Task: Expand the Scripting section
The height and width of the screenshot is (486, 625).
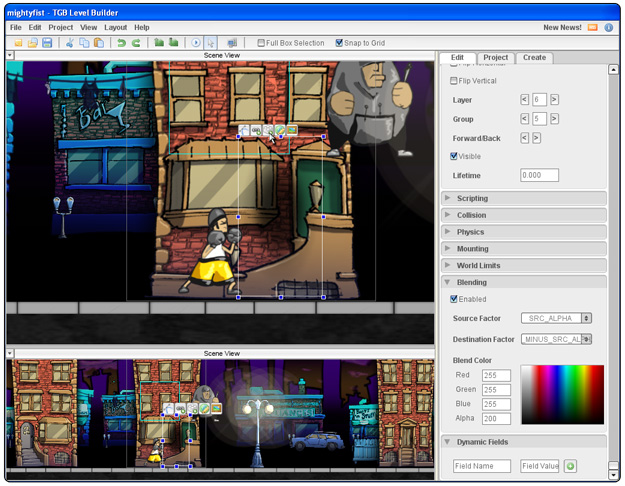Action: coord(524,198)
